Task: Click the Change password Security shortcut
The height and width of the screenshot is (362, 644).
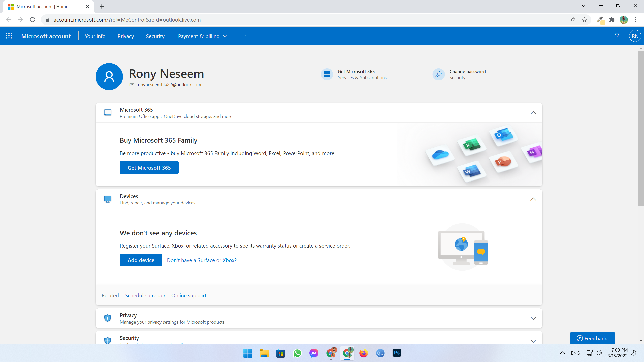Action: [x=459, y=74]
